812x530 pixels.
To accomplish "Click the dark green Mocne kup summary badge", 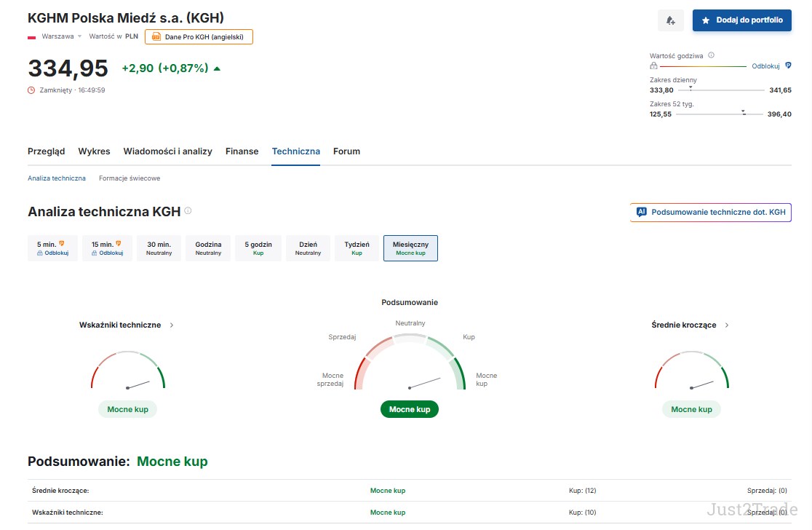I will 410,409.
